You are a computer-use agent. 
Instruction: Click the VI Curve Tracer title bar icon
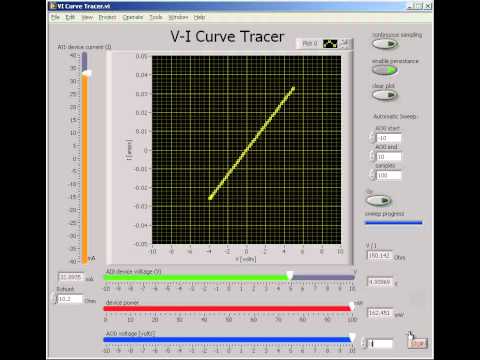pyautogui.click(x=53, y=6)
